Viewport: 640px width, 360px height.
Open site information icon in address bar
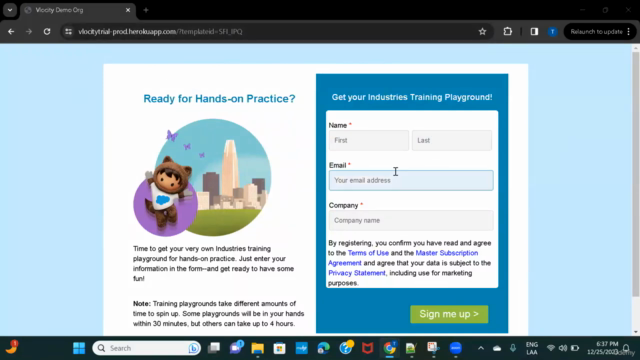point(69,31)
